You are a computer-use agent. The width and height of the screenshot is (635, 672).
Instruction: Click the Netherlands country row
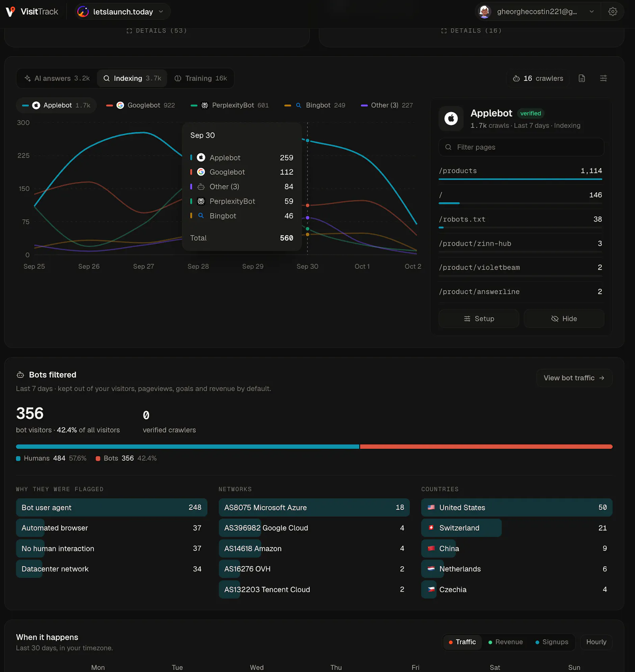(x=517, y=569)
